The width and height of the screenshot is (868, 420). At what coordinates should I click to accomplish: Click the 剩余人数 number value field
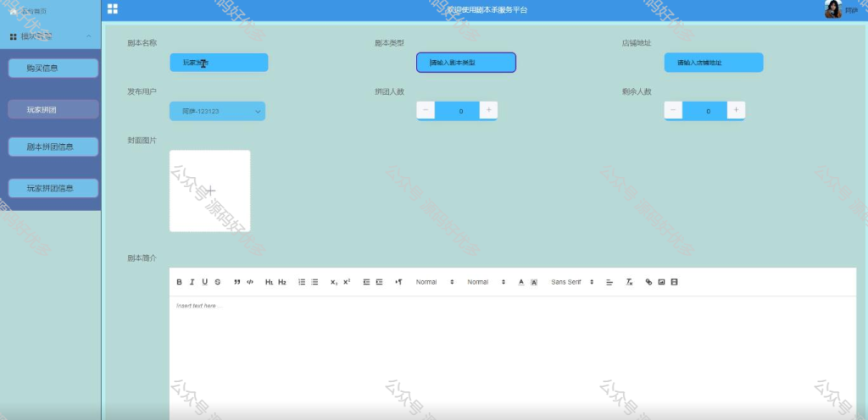[704, 111]
